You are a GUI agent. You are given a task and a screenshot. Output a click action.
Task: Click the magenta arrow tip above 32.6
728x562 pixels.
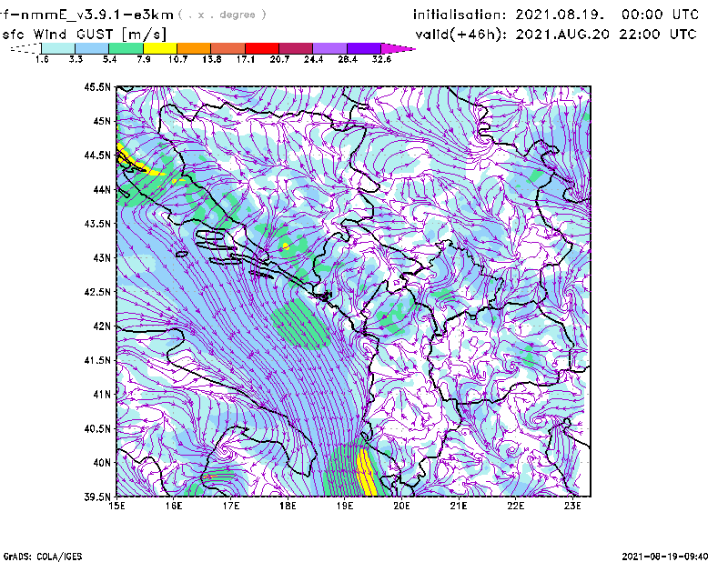click(398, 48)
